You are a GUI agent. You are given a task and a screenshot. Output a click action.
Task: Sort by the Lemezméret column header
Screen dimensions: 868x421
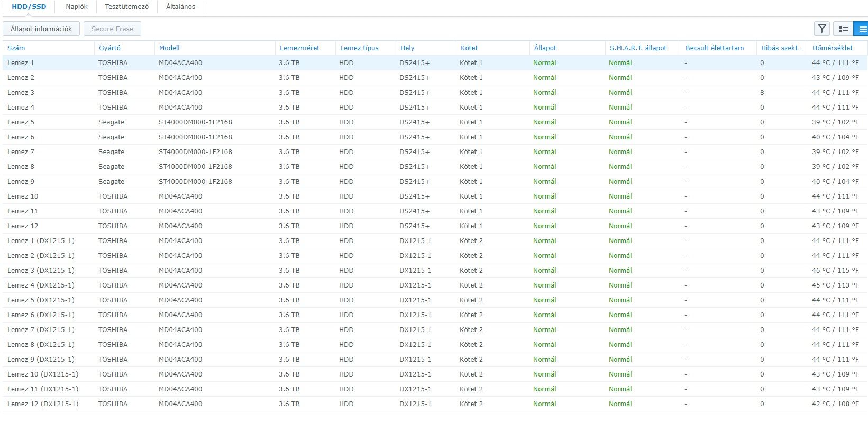(305, 48)
